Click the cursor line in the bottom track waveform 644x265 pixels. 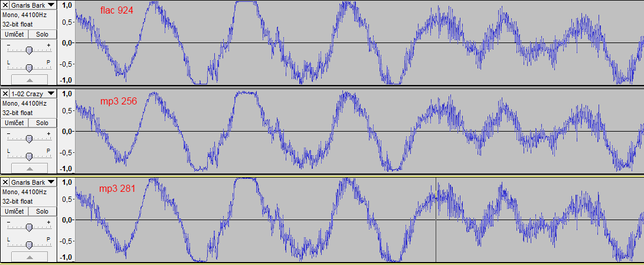click(x=436, y=220)
